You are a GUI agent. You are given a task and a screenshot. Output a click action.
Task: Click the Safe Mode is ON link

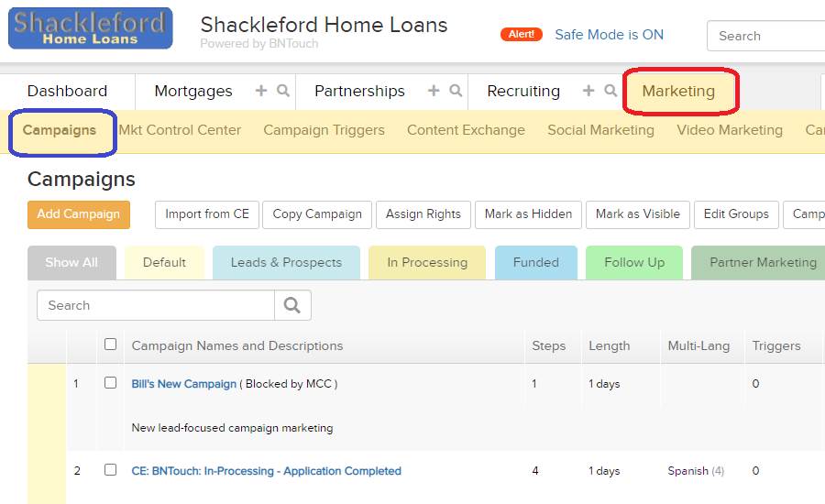click(610, 35)
